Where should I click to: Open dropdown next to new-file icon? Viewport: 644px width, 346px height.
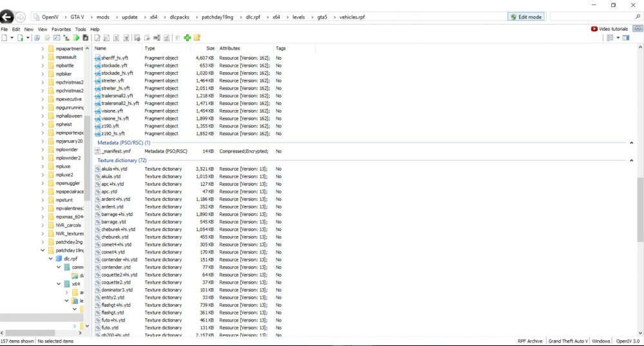point(12,38)
